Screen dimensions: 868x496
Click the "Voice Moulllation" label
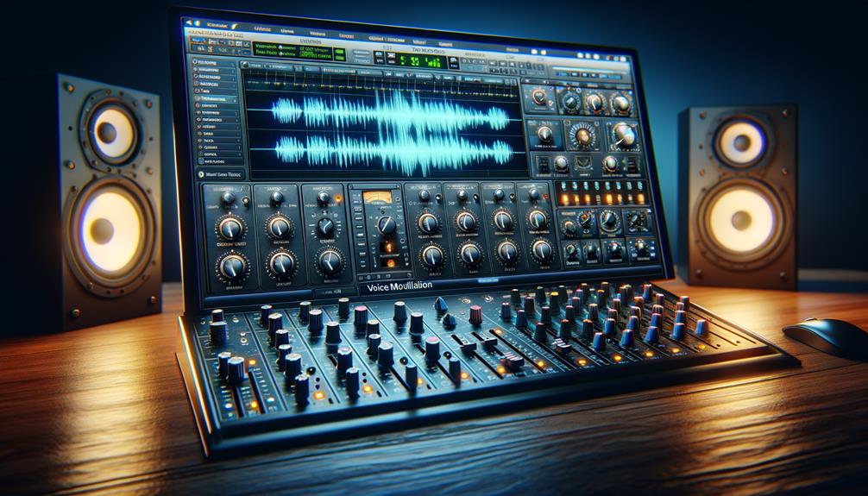399,286
